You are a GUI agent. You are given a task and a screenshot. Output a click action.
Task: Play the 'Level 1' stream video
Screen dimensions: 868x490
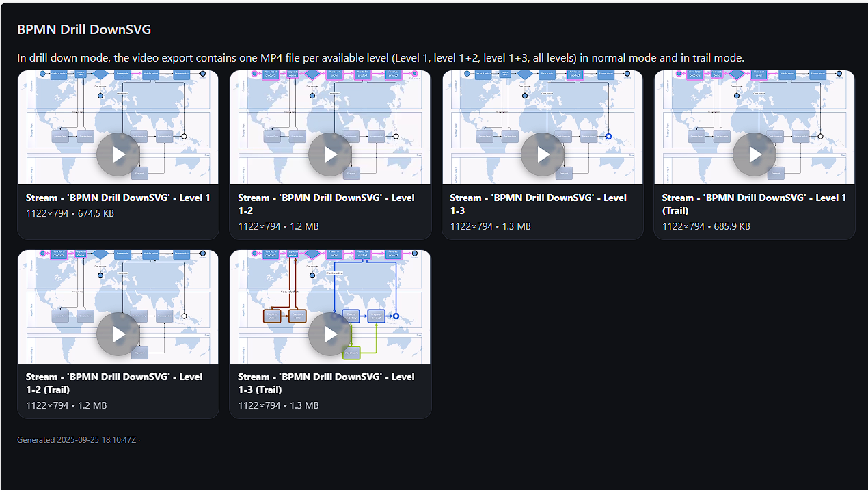click(x=118, y=154)
